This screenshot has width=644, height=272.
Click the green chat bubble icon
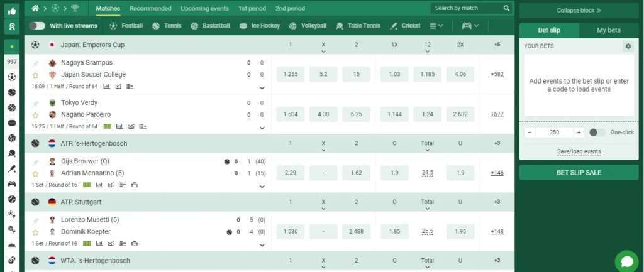pos(626,260)
